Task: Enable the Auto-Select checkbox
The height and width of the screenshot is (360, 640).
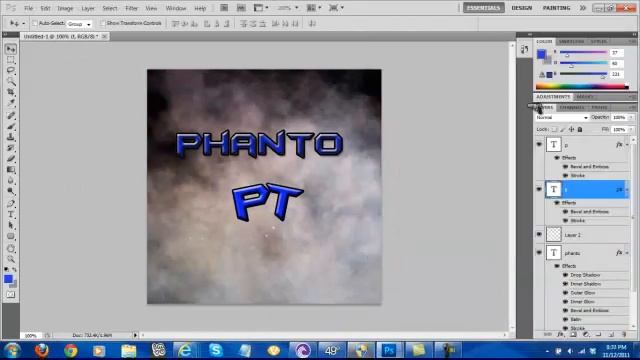Action: coord(35,23)
